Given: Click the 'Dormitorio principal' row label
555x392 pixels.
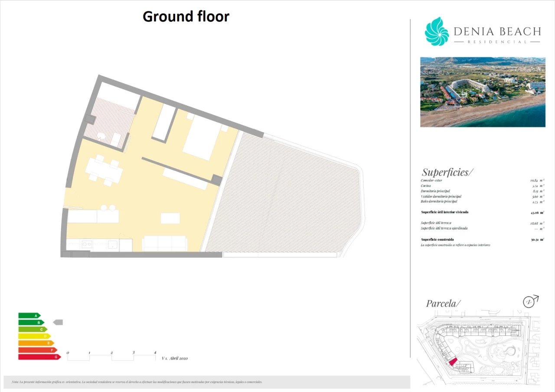Looking at the screenshot, I should point(435,191).
